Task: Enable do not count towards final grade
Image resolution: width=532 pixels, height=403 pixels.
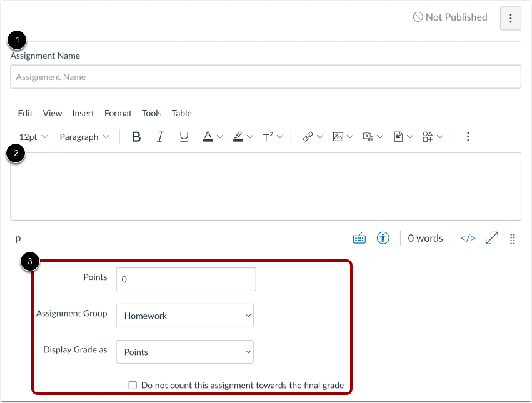Action: click(133, 385)
